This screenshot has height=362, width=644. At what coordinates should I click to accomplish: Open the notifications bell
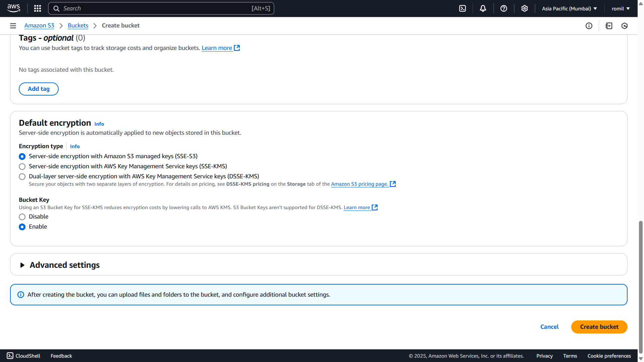coord(483,8)
